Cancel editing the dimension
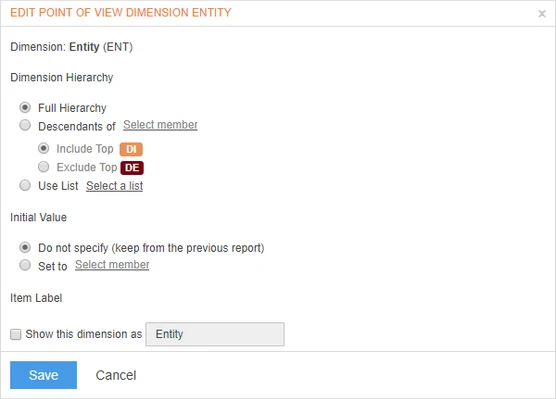The width and height of the screenshot is (556, 399). (116, 375)
